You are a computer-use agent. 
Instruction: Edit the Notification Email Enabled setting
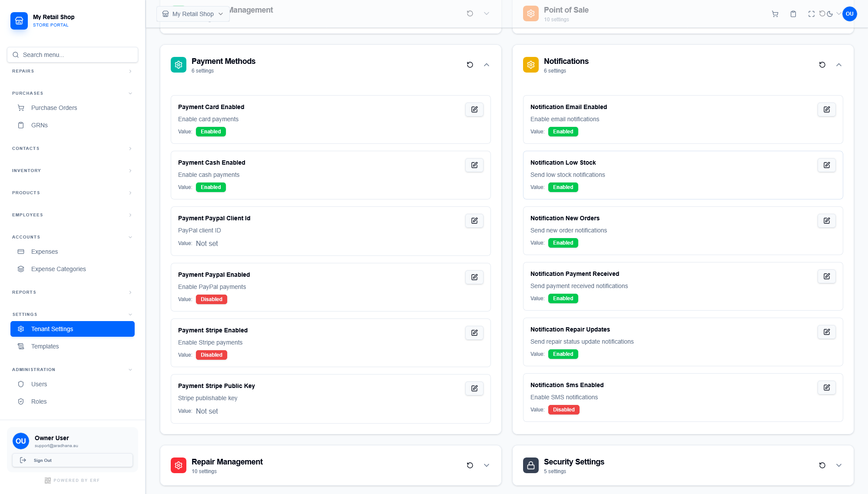(827, 109)
